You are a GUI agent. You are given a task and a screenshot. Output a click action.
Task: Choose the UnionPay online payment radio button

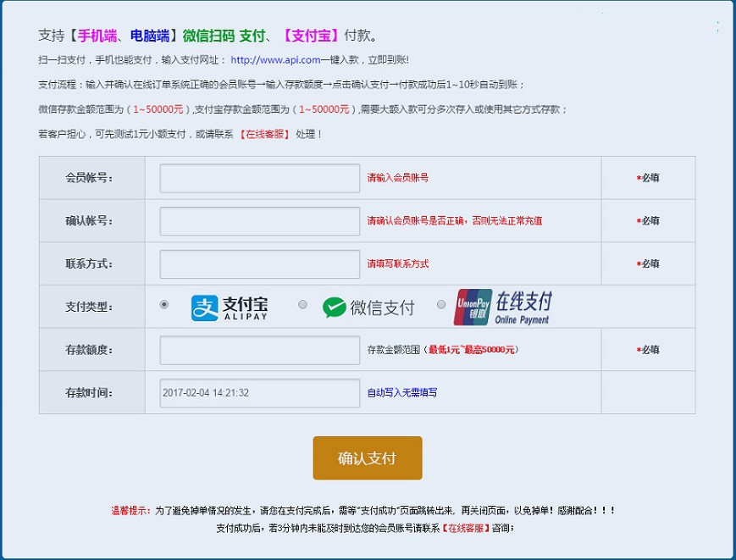point(441,304)
